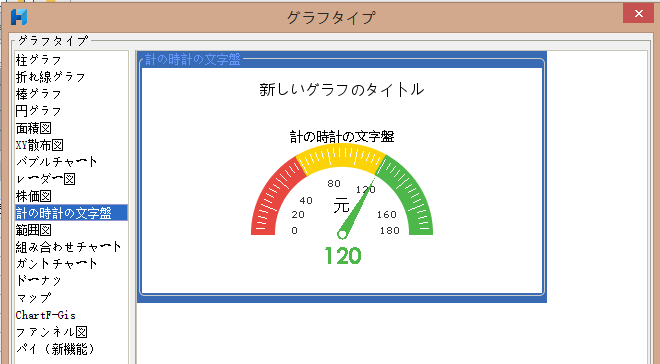This screenshot has height=364, width=660.
Task: Select 折れ線グラフ chart type
Action: pyautogui.click(x=51, y=77)
